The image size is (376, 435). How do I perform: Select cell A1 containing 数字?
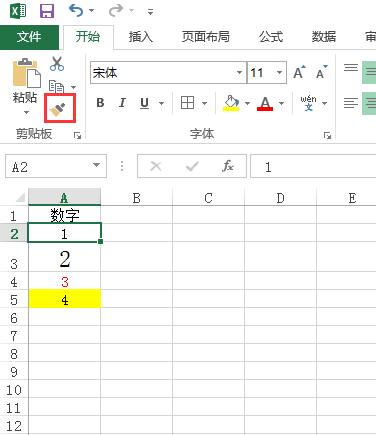[64, 215]
